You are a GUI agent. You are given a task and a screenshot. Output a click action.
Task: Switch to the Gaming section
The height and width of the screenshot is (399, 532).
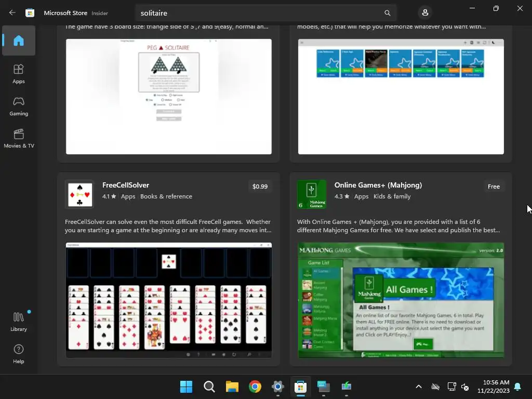(x=19, y=106)
